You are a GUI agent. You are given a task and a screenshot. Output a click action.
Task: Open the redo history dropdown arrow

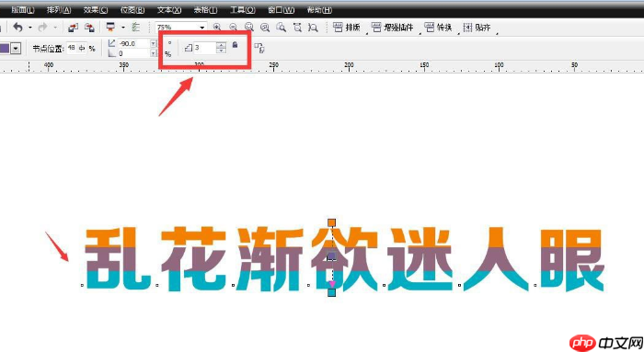54,28
